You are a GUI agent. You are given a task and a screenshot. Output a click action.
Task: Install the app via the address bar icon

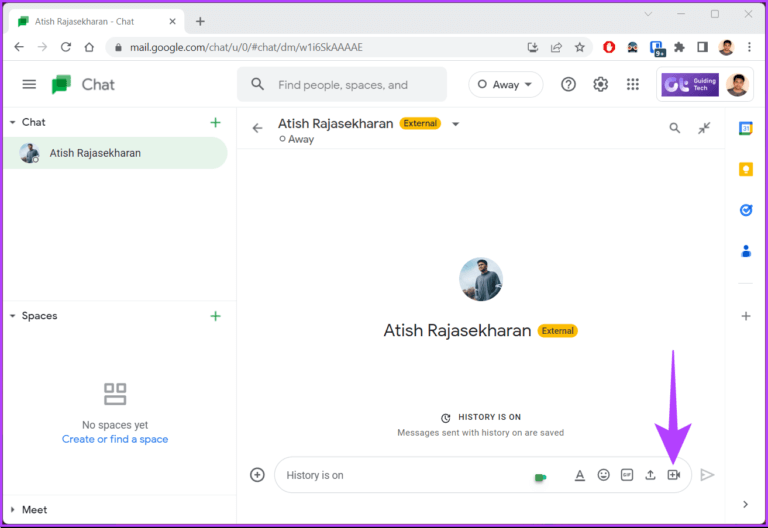[x=533, y=47]
